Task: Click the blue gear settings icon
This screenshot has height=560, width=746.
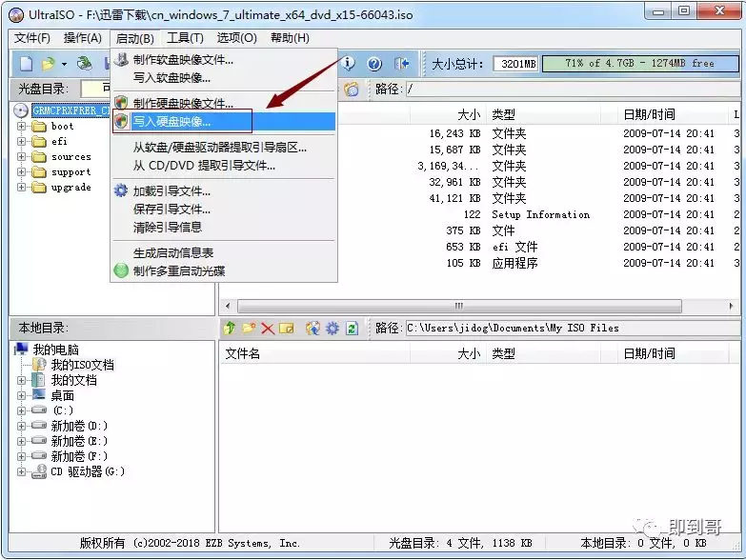Action: coord(333,328)
